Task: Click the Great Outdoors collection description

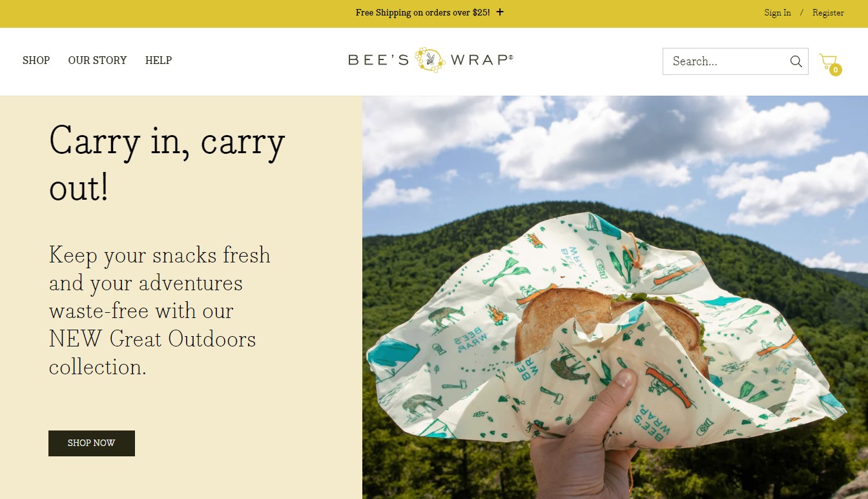Action: pos(160,311)
